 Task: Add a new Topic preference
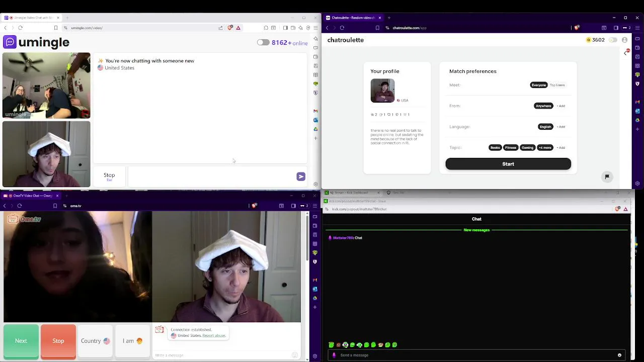(561, 147)
